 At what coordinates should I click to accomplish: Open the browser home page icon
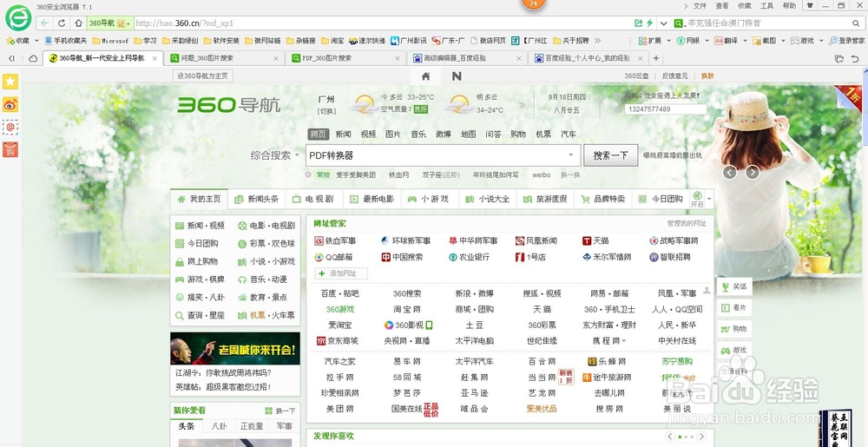[79, 23]
